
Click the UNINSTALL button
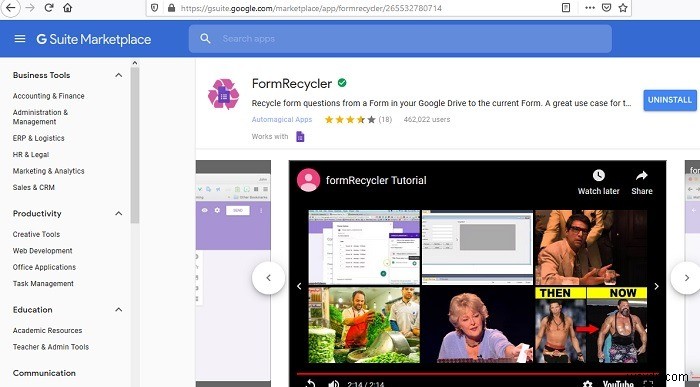[670, 100]
